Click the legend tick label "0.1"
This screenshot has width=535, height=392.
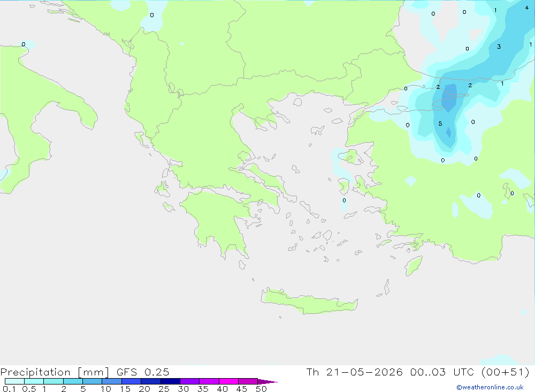coord(9,389)
